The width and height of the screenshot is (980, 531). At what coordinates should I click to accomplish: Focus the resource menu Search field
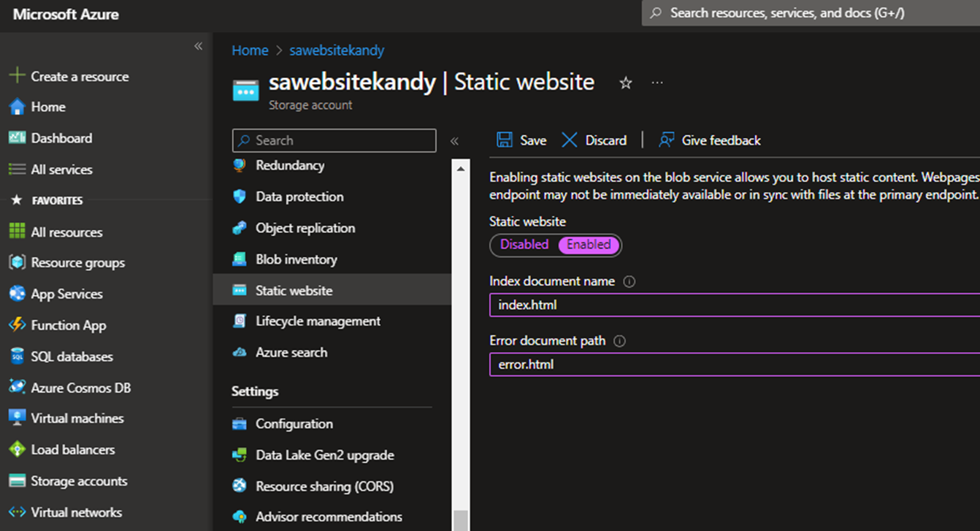click(x=334, y=140)
